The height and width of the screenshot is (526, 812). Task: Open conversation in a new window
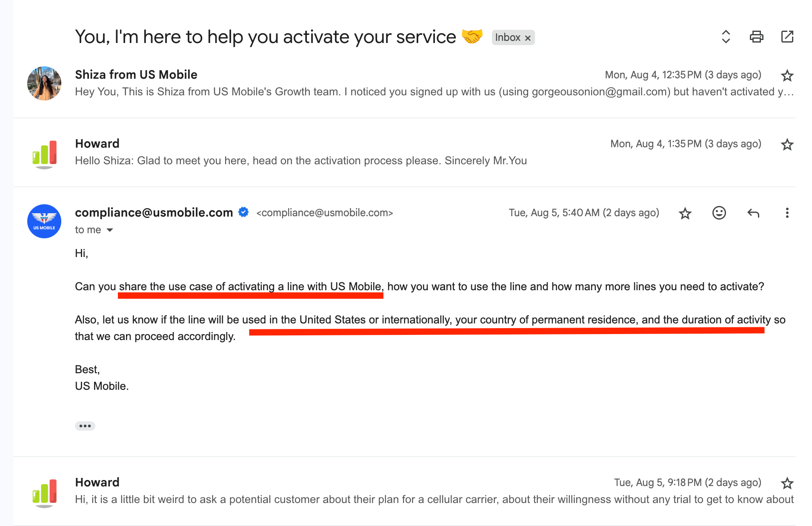[x=787, y=37]
